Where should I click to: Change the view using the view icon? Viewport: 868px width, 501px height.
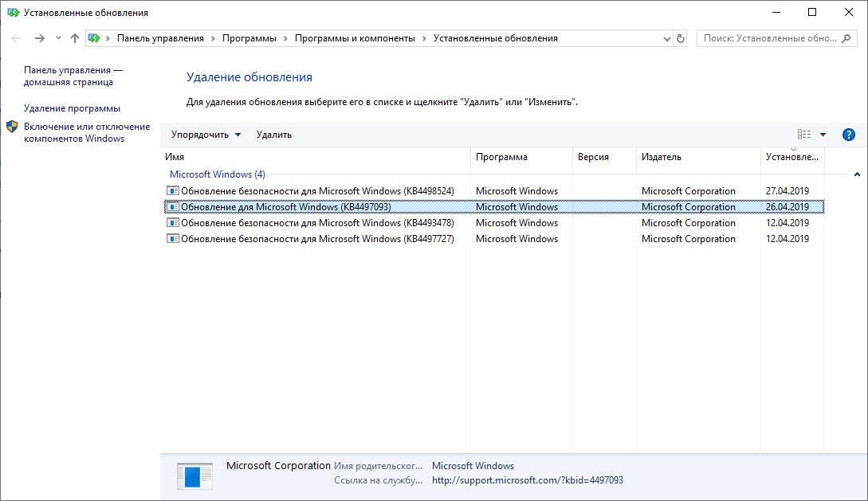pyautogui.click(x=804, y=135)
